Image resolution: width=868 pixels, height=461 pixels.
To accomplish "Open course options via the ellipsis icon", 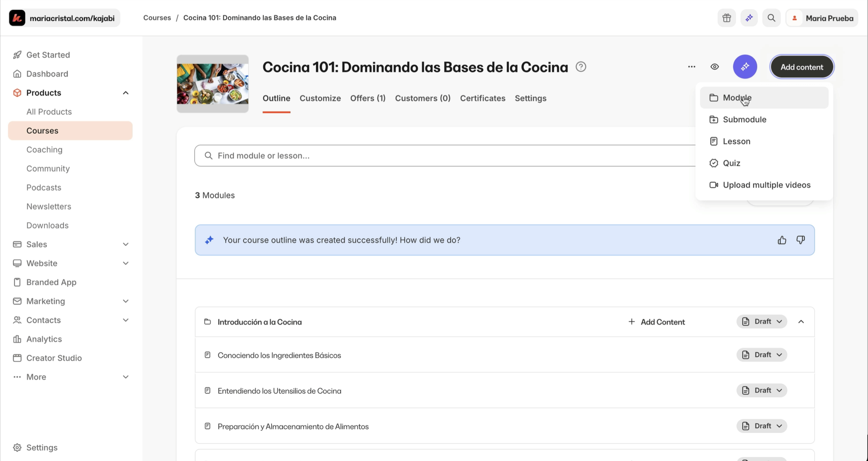I will (x=691, y=66).
